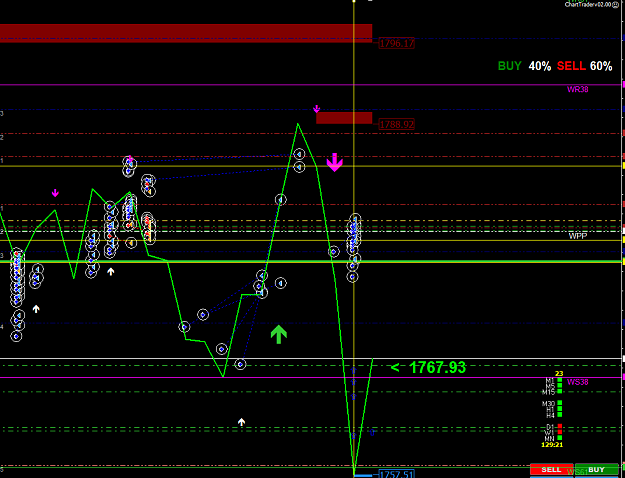The width and height of the screenshot is (625, 478).
Task: Click the SELL 60% sentiment text
Action: point(584,66)
